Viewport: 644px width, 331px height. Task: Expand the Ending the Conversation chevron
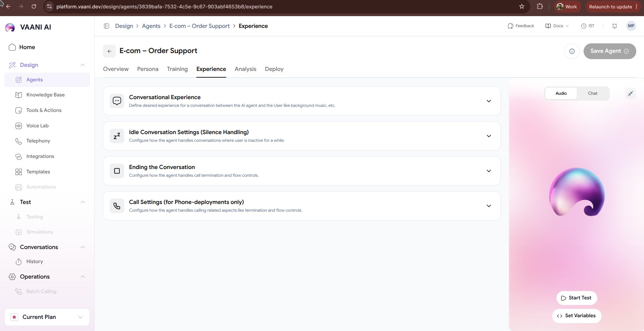pos(489,171)
